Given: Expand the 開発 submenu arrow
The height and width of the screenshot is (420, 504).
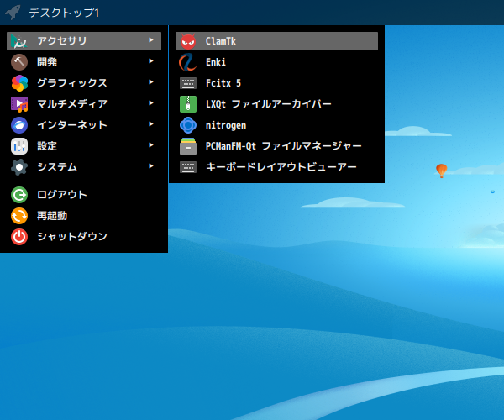Looking at the screenshot, I should coord(151,60).
